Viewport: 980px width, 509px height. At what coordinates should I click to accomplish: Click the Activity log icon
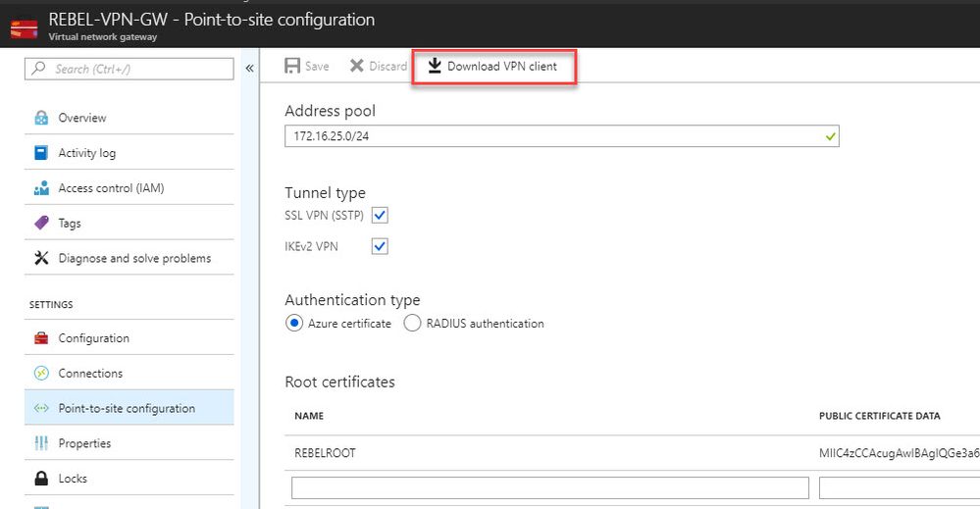pyautogui.click(x=41, y=153)
